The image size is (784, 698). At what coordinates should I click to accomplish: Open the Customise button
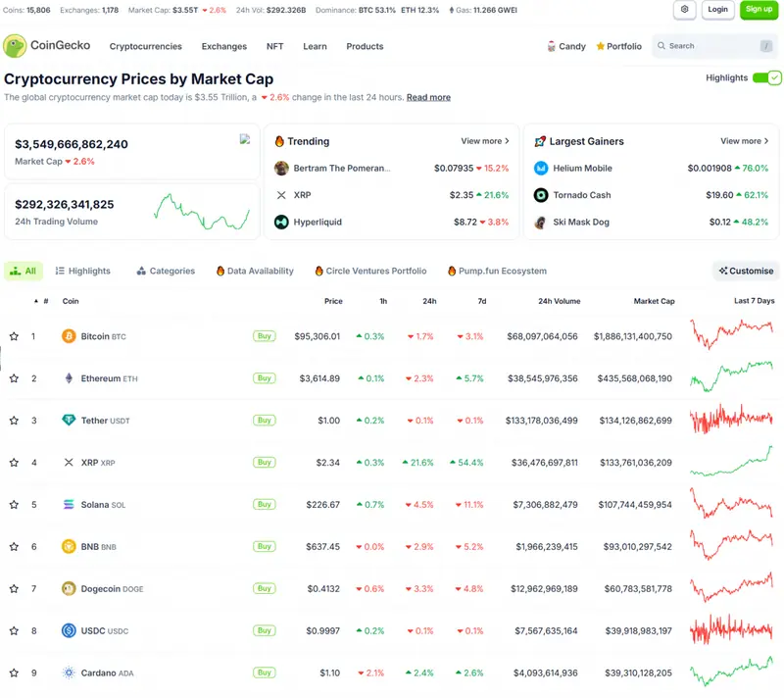click(746, 271)
